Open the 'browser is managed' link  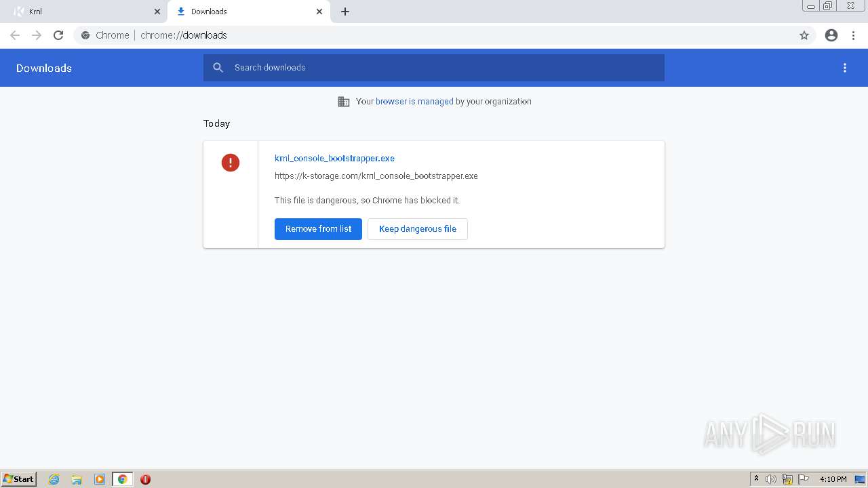point(414,102)
